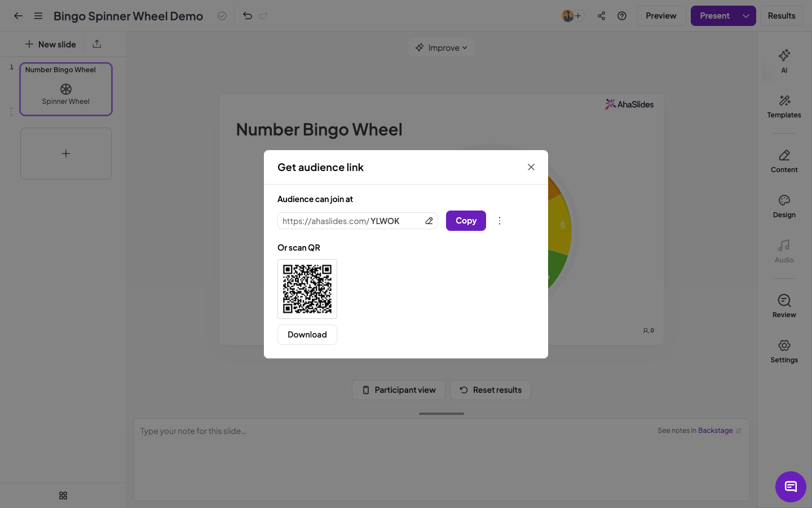
Task: Copy the audience link
Action: 466,221
